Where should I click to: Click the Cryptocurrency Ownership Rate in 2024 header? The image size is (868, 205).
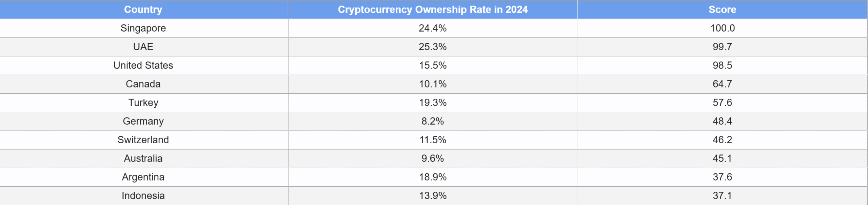(433, 10)
